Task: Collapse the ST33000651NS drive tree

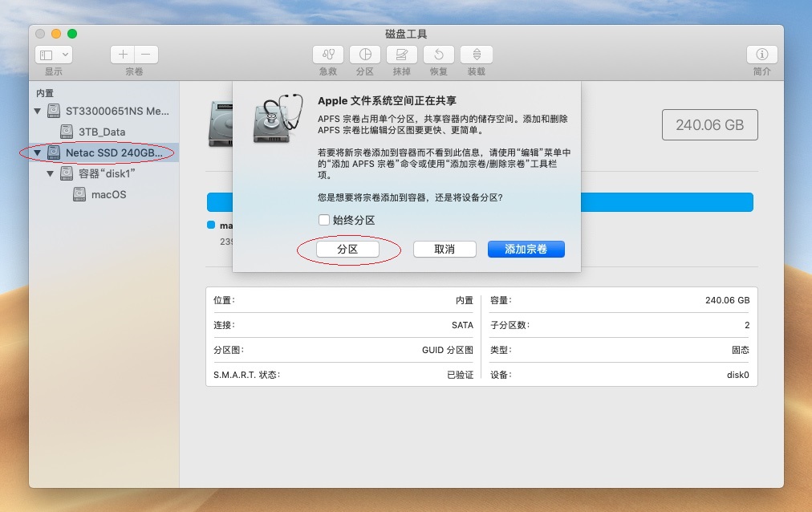Action: point(36,111)
